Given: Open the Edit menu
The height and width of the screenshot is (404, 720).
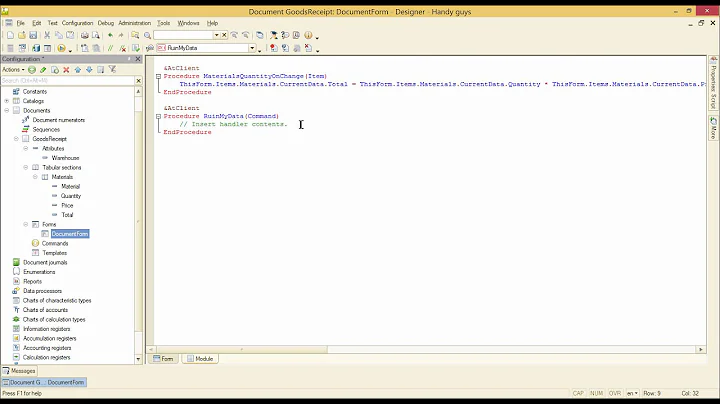Looking at the screenshot, I should 37,23.
